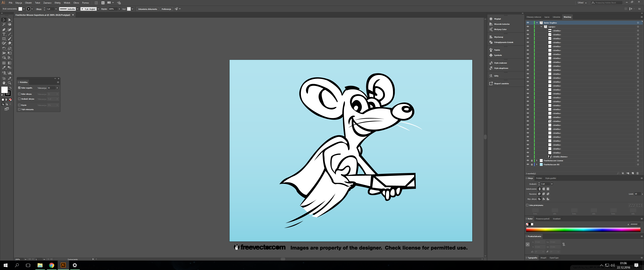Hide the FreeVector.com BG layer
The width and height of the screenshot is (644, 270).
(528, 165)
